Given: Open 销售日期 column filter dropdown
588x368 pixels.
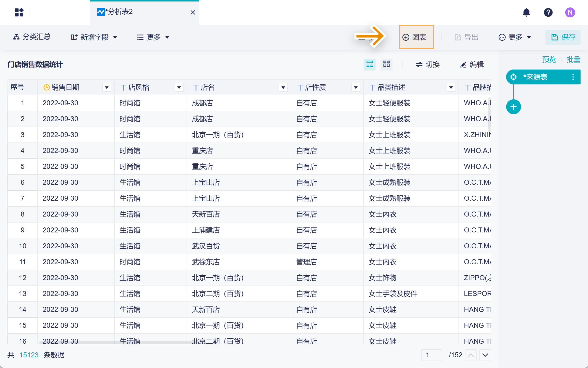Looking at the screenshot, I should 107,87.
